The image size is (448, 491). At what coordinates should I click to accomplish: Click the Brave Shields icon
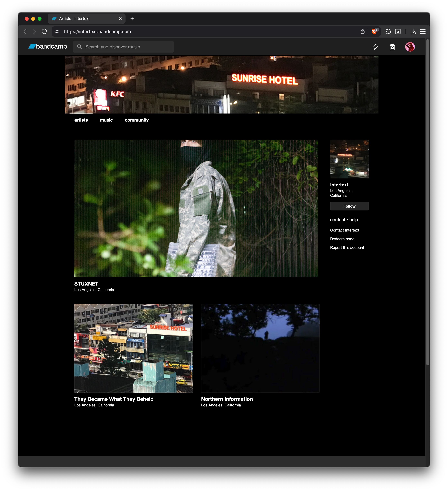click(374, 31)
